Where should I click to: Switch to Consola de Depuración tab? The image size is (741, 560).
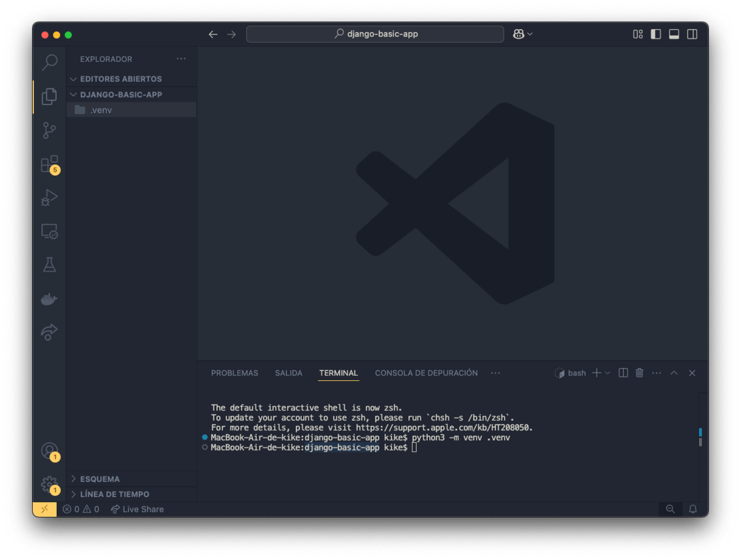426,373
